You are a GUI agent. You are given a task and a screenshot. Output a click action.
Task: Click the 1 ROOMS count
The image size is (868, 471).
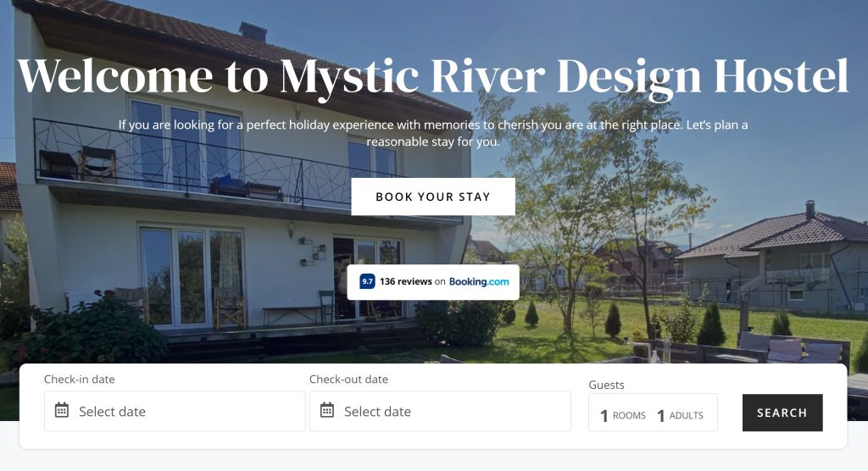623,415
